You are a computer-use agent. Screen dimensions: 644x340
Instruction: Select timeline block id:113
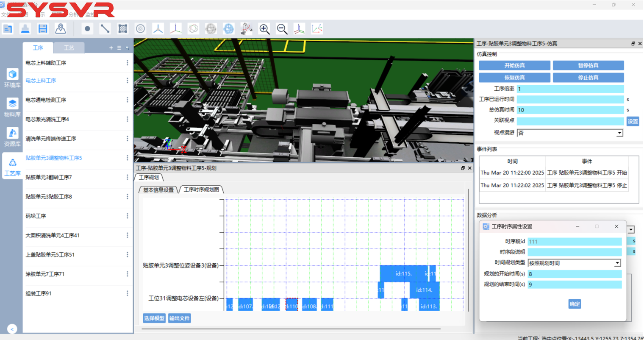click(429, 305)
